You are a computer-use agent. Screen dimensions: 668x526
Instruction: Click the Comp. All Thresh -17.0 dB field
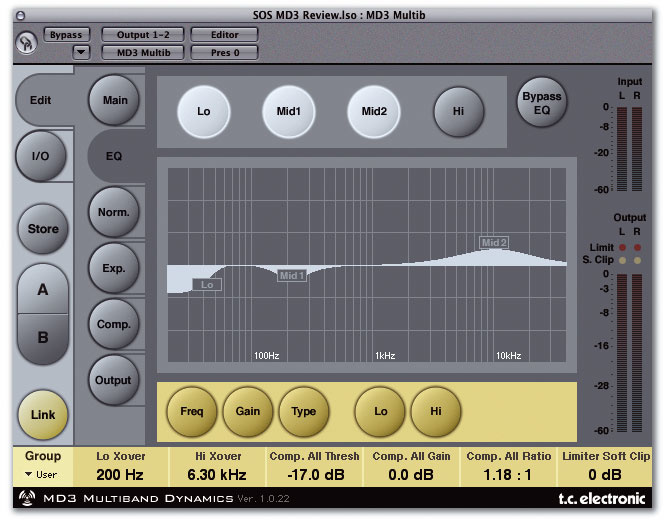pos(314,466)
